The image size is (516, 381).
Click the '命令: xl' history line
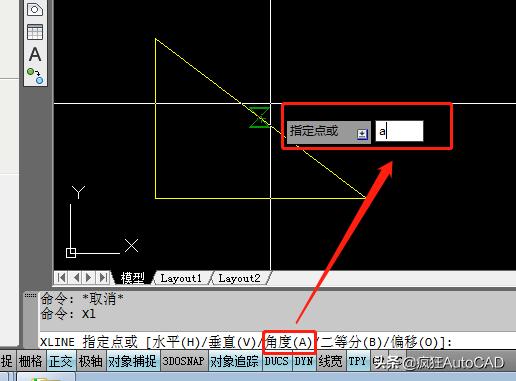(x=68, y=314)
